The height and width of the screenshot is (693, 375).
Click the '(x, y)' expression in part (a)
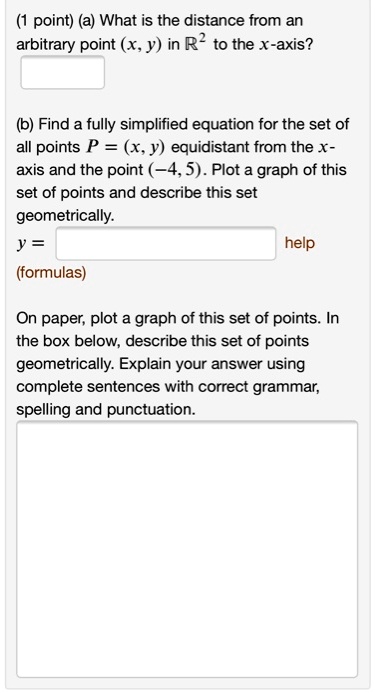click(140, 44)
